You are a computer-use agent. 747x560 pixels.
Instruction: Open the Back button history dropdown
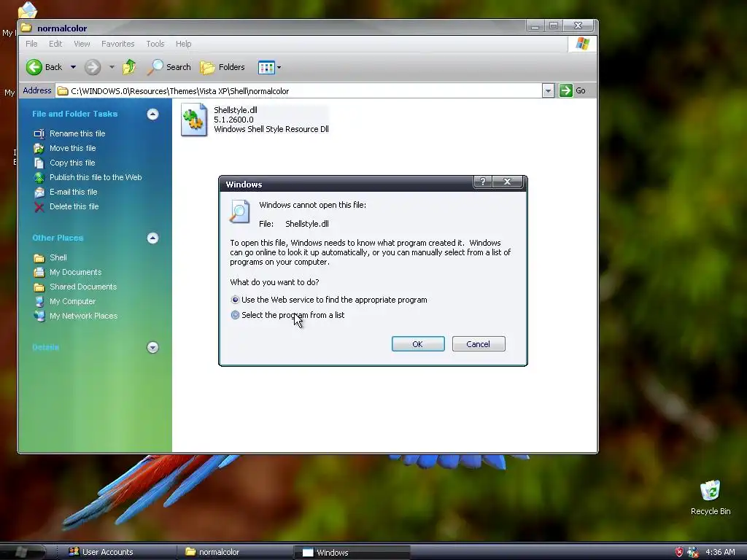click(x=73, y=67)
